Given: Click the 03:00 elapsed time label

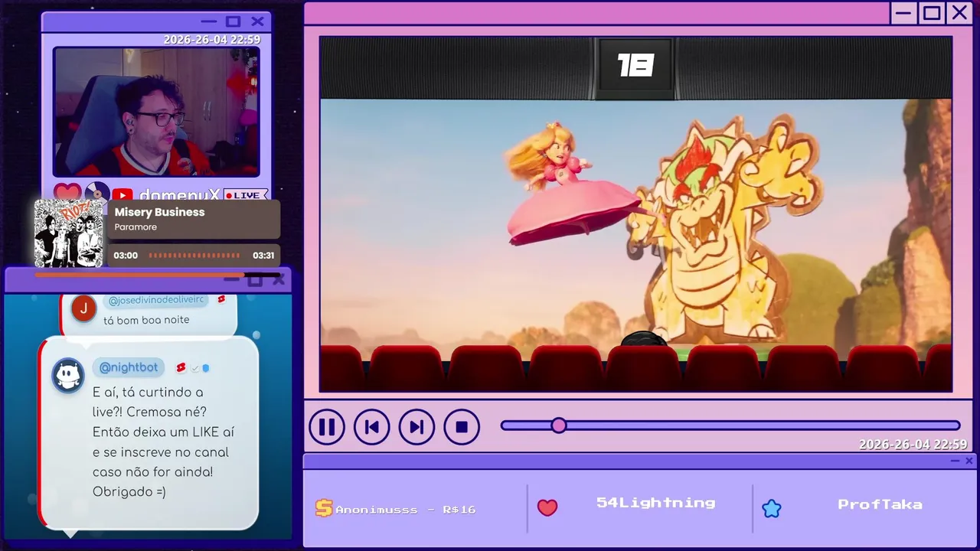Looking at the screenshot, I should [x=126, y=256].
